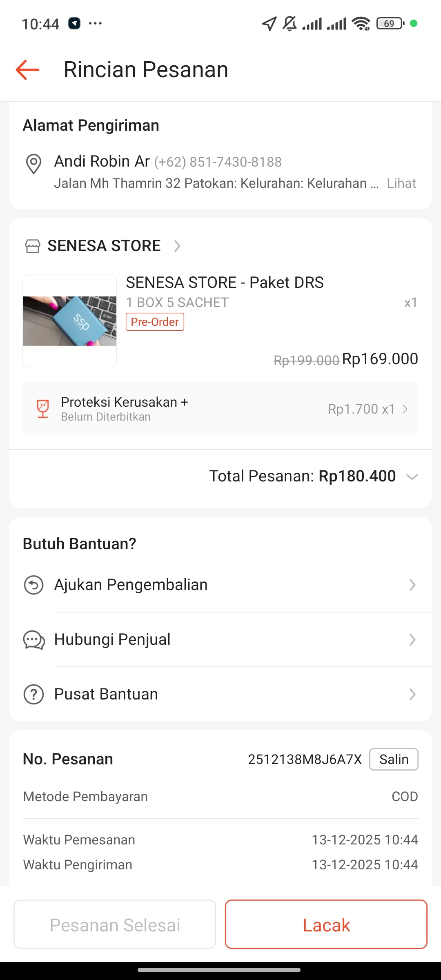This screenshot has height=980, width=441.
Task: Tap the question mark help icon
Action: click(33, 694)
